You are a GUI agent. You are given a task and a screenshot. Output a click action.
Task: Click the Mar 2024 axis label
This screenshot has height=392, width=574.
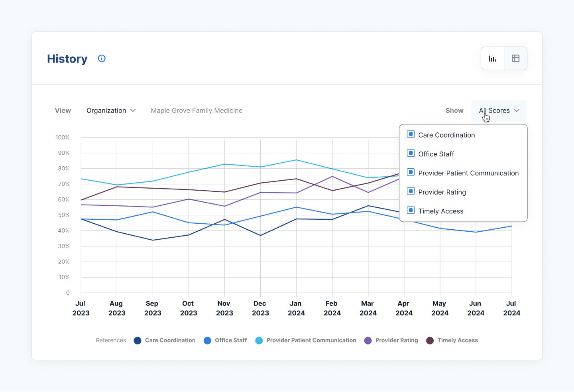click(368, 308)
